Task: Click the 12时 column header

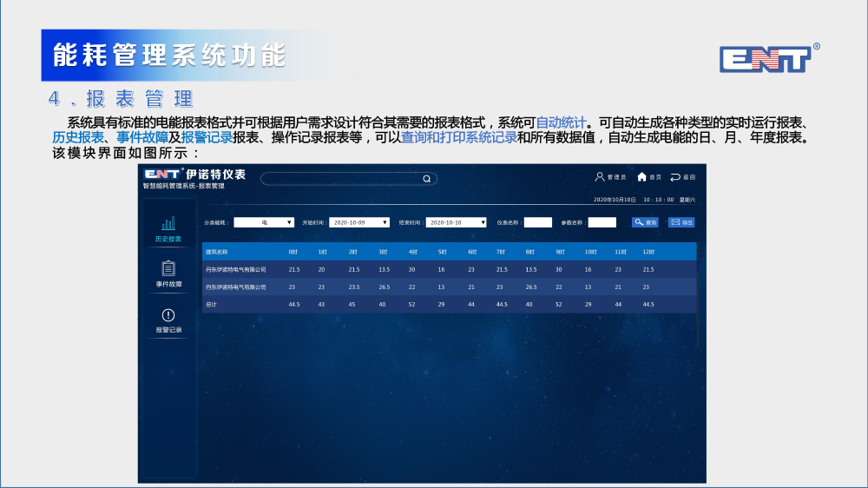Action: [x=648, y=252]
